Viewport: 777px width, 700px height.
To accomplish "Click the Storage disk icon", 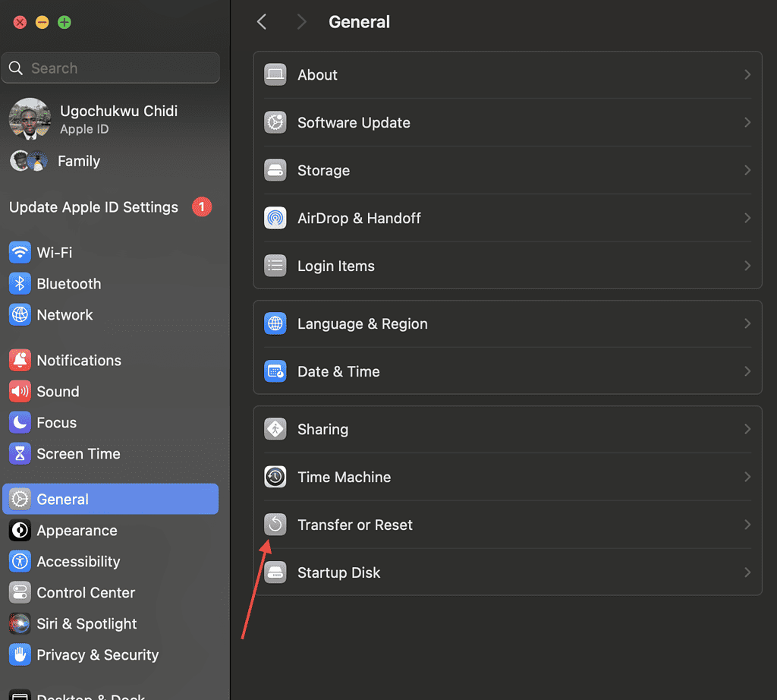I will (275, 170).
